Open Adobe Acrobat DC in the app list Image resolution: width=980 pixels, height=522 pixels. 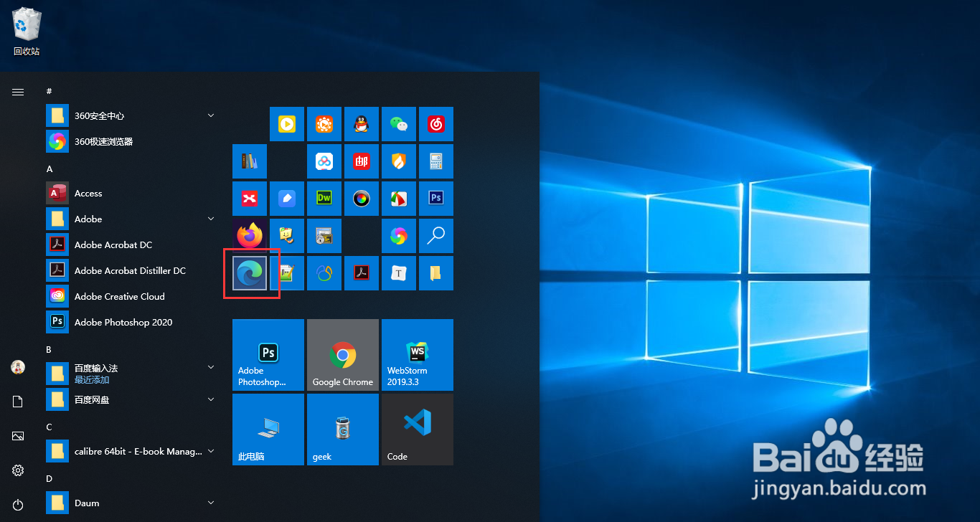pyautogui.click(x=132, y=245)
